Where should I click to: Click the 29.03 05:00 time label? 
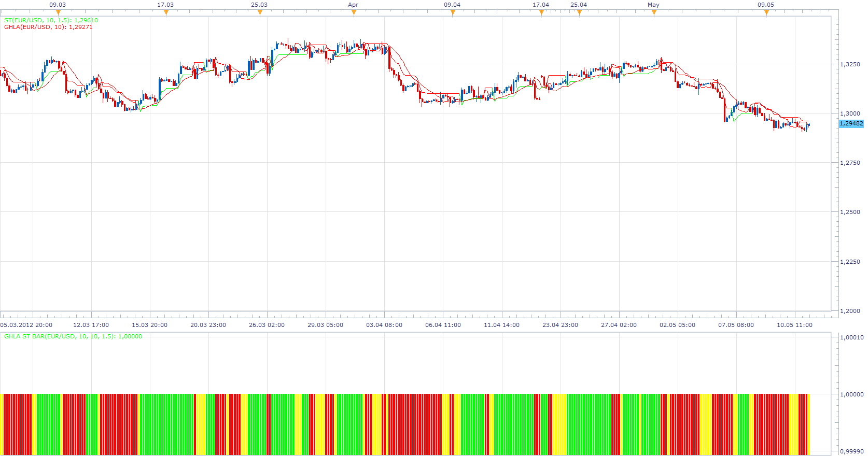[326, 325]
